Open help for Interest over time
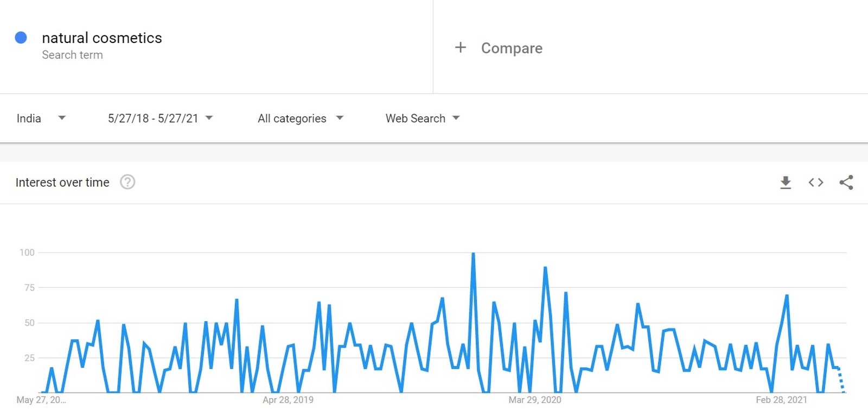Viewport: 868px width, 409px height. pos(127,182)
